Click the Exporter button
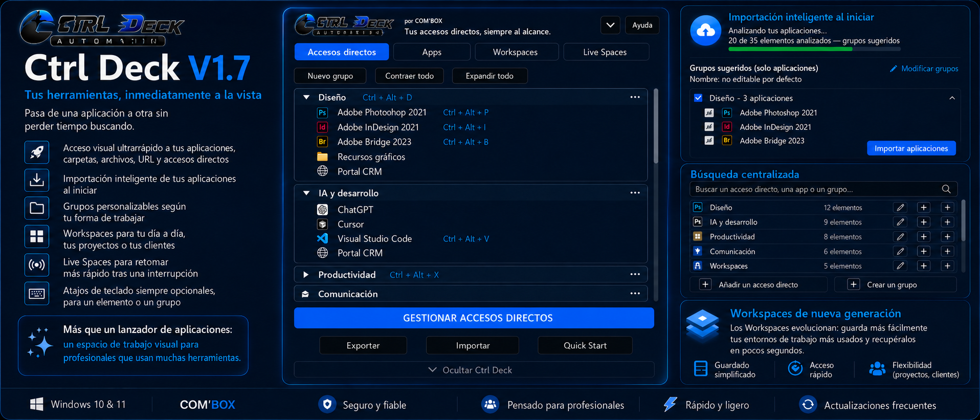Image resolution: width=980 pixels, height=420 pixels. [x=363, y=345]
